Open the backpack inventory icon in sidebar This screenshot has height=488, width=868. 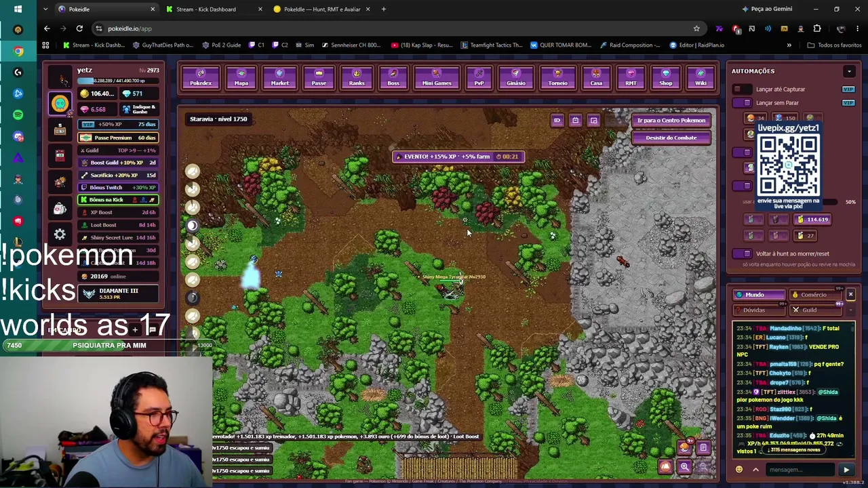click(x=60, y=209)
